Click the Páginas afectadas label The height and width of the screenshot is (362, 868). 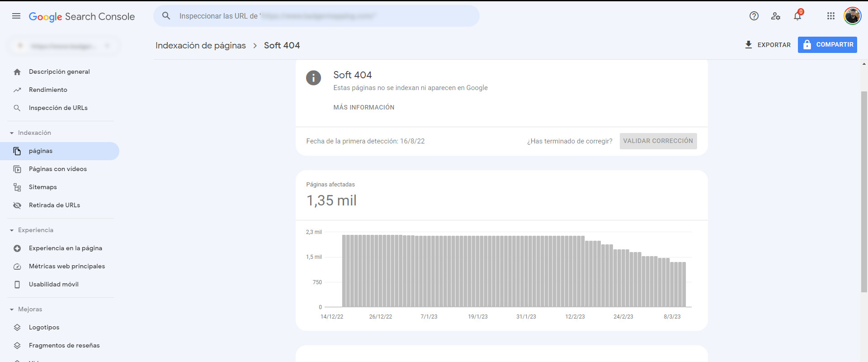pos(330,185)
